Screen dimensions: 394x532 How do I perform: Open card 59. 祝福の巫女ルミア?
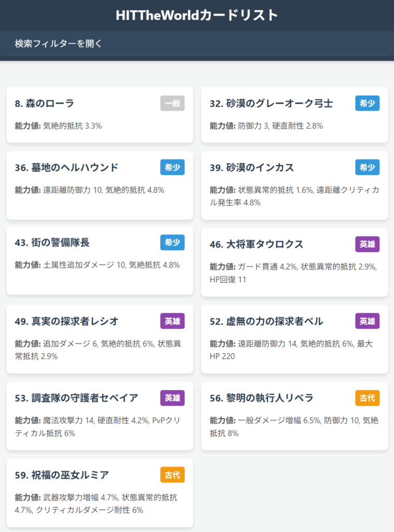click(x=62, y=475)
